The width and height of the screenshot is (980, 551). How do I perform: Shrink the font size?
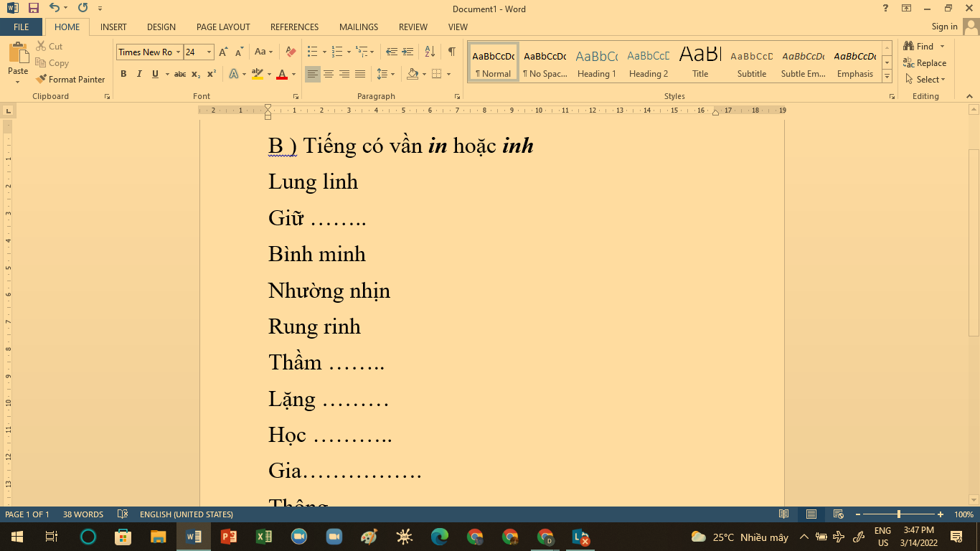tap(239, 52)
